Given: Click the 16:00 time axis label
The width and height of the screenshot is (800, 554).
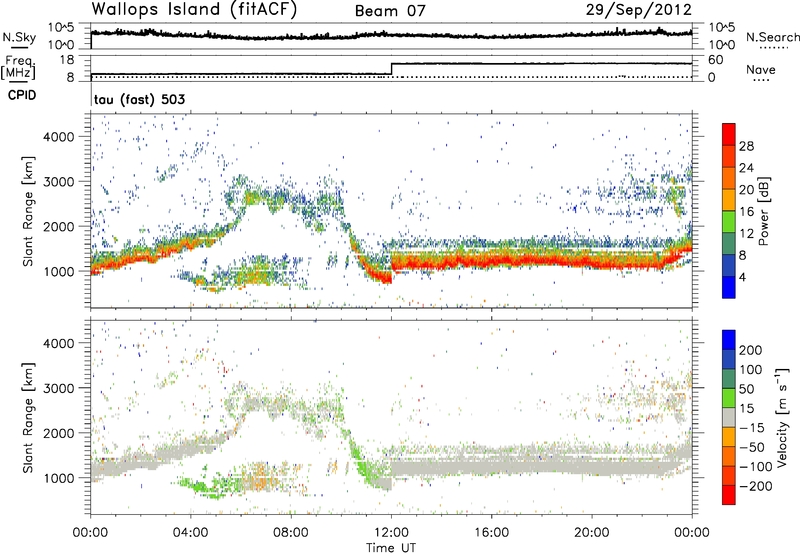Looking at the screenshot, I should [x=491, y=532].
